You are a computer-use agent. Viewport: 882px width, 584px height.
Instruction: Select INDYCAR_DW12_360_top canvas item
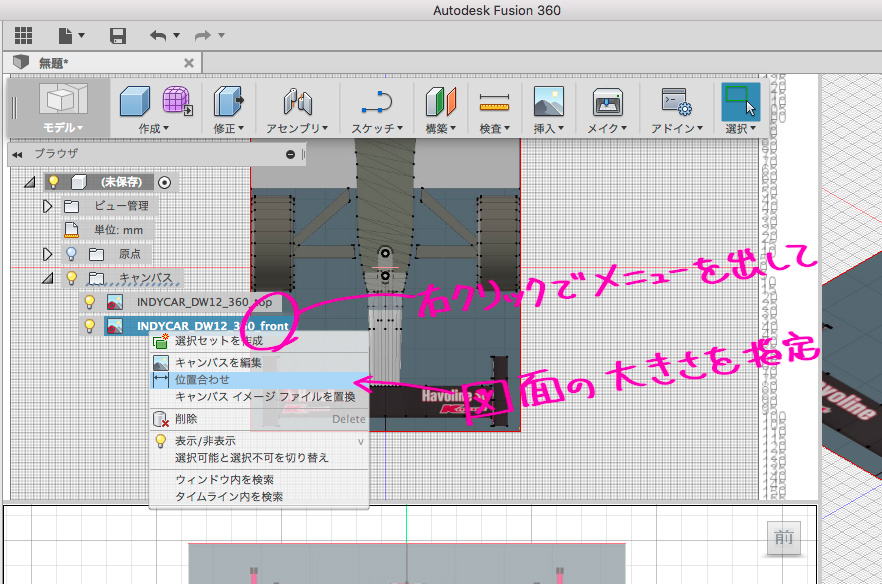click(204, 302)
